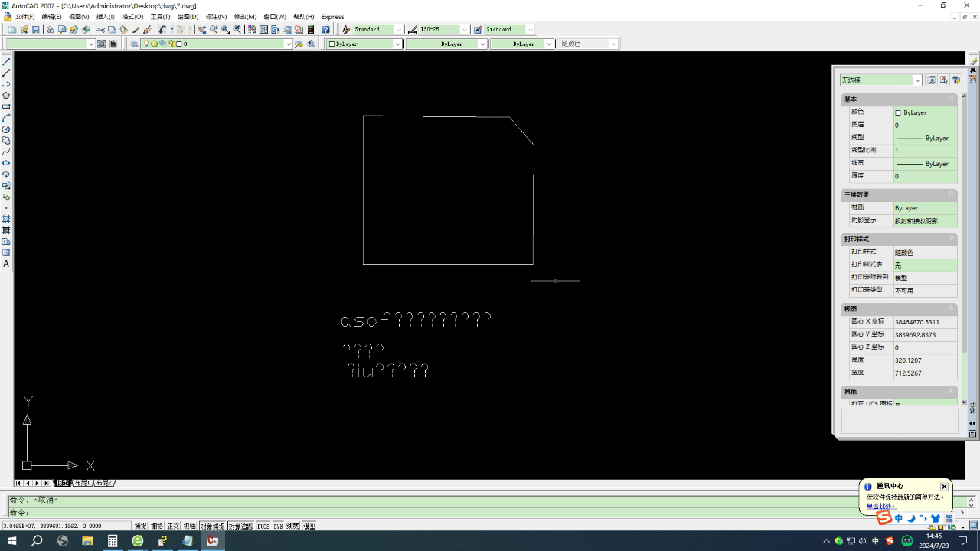Open the 插入(I) menu
980x551 pixels.
(105, 17)
